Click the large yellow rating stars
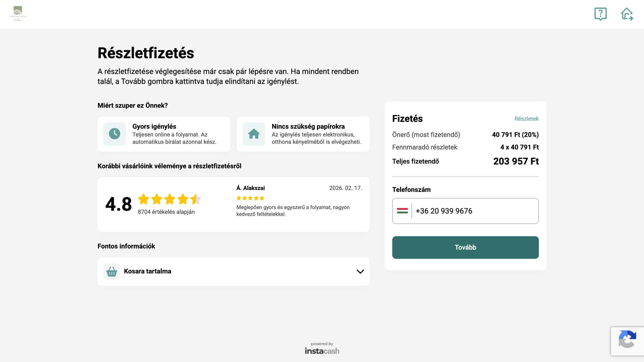 [x=169, y=199]
